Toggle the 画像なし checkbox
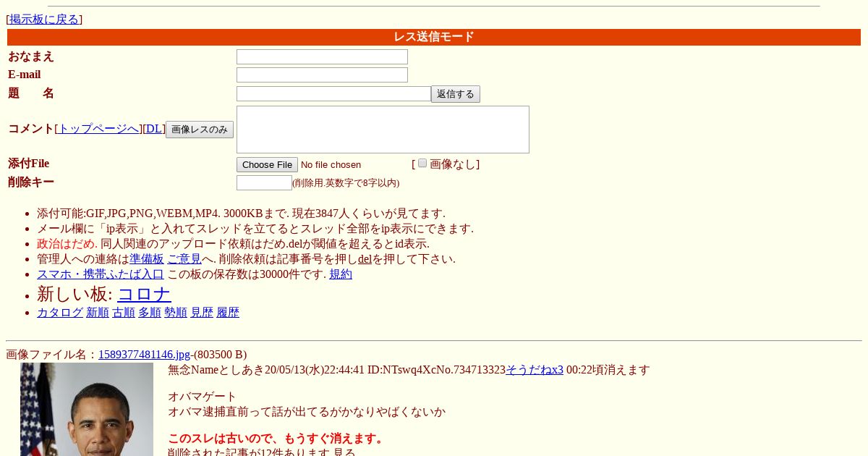This screenshot has width=868, height=456. click(x=422, y=163)
